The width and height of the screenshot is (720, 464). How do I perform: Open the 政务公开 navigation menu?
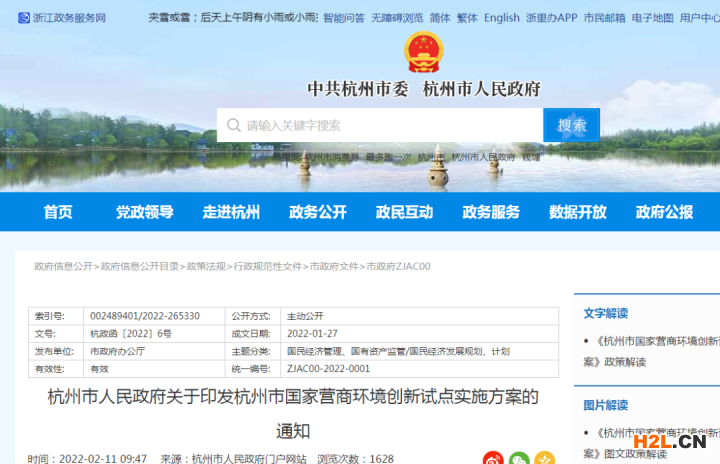click(318, 212)
